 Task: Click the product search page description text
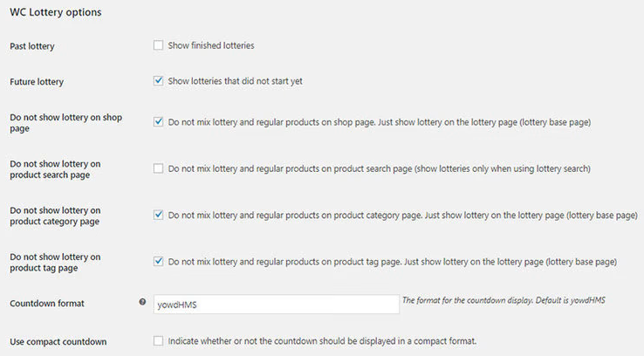379,168
